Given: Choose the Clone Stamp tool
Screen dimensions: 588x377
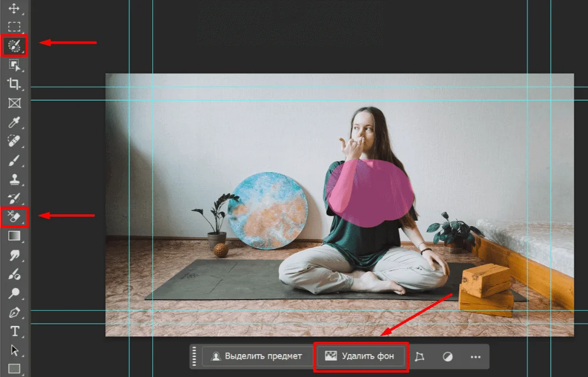Looking at the screenshot, I should pos(14,180).
